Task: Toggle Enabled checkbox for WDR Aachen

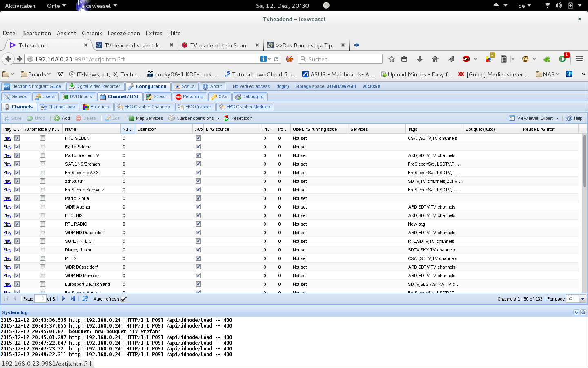Action: 17,206
